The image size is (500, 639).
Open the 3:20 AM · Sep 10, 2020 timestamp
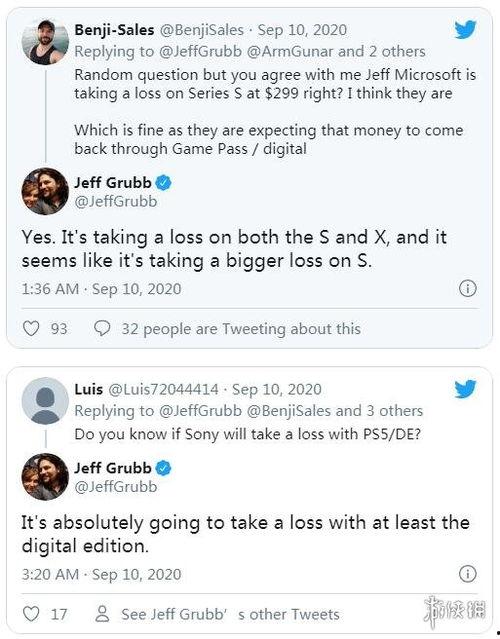pos(101,574)
